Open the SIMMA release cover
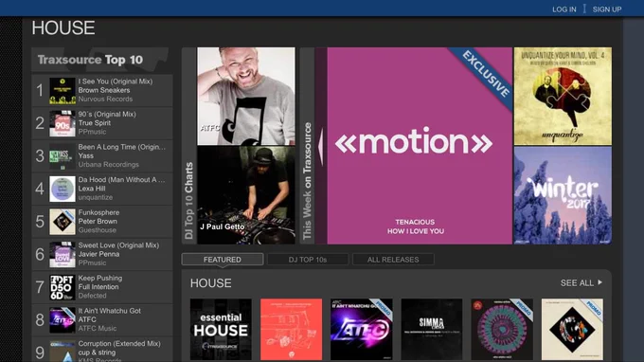This screenshot has height=362, width=644. (432, 329)
